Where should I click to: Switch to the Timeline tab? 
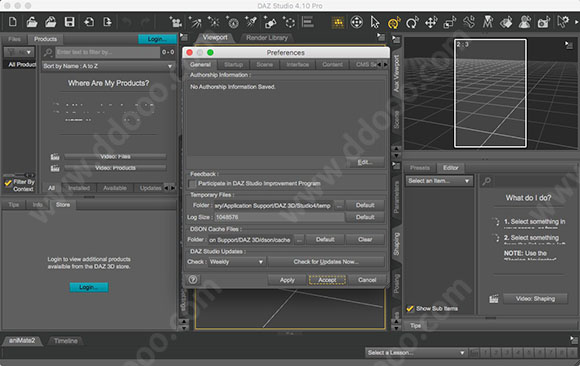coord(66,341)
